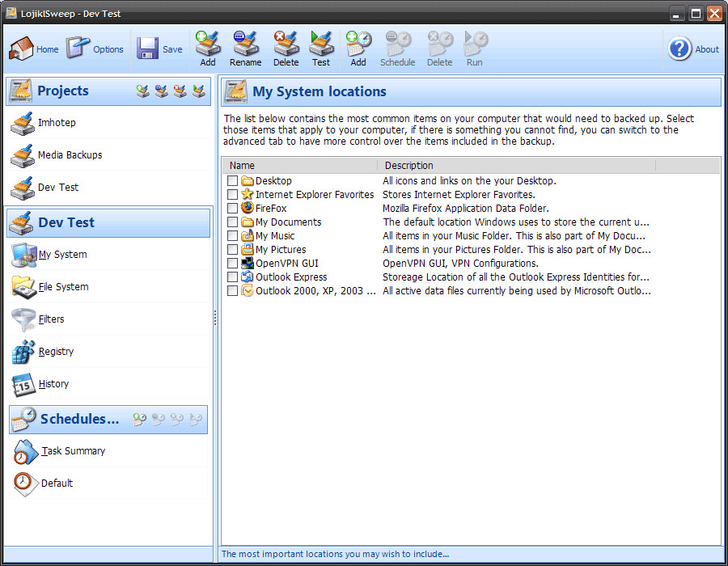Click the Outlook Express row name
The width and height of the screenshot is (728, 566).
pos(291,277)
